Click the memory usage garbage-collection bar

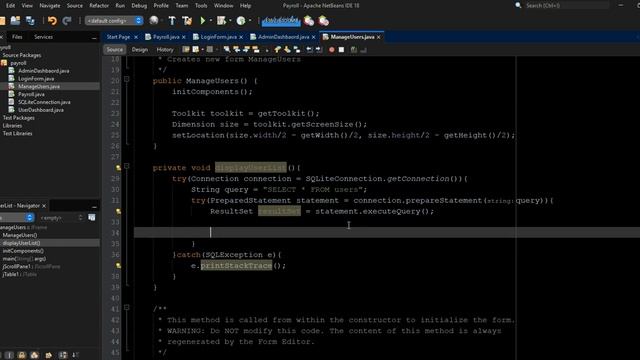click(x=281, y=21)
